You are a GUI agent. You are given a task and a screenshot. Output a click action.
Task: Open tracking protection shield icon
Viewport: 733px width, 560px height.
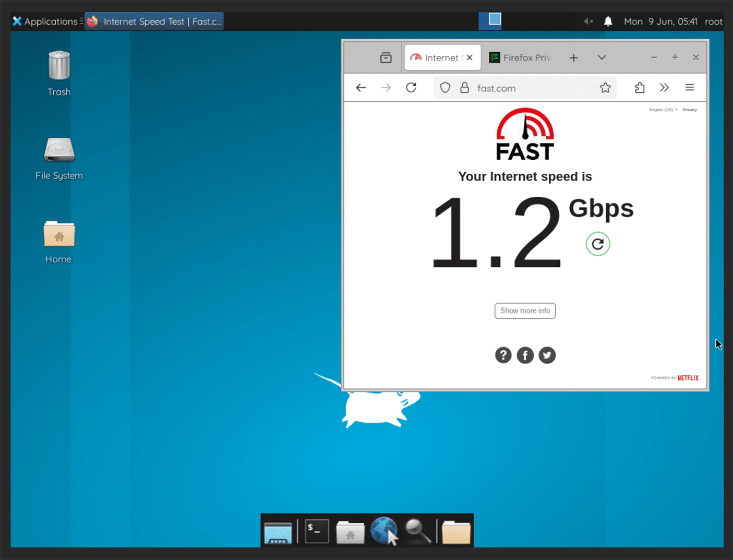coord(445,88)
